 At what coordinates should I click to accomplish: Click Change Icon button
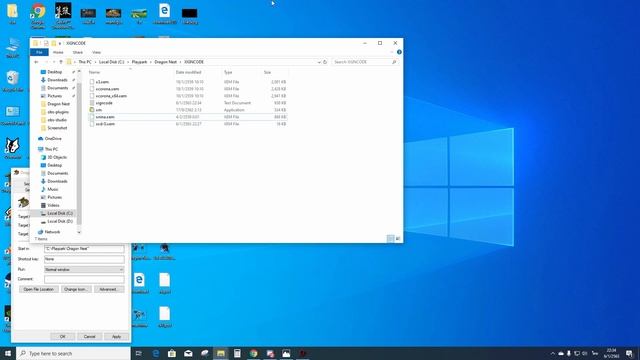coord(76,289)
